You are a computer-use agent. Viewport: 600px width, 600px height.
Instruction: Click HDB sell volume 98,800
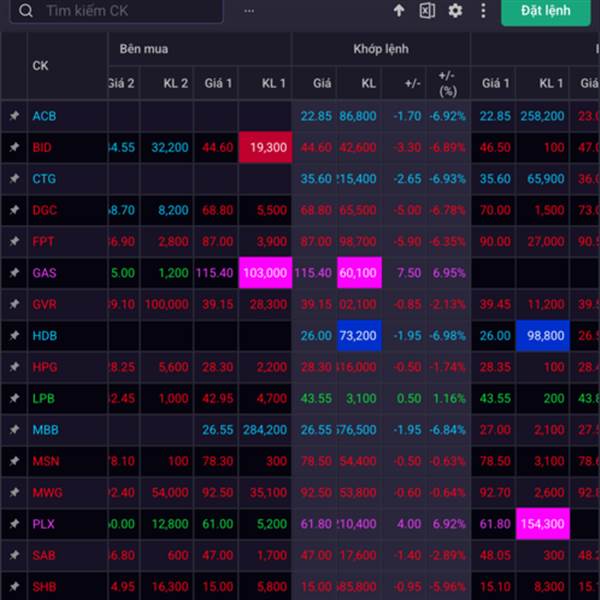coord(542,336)
